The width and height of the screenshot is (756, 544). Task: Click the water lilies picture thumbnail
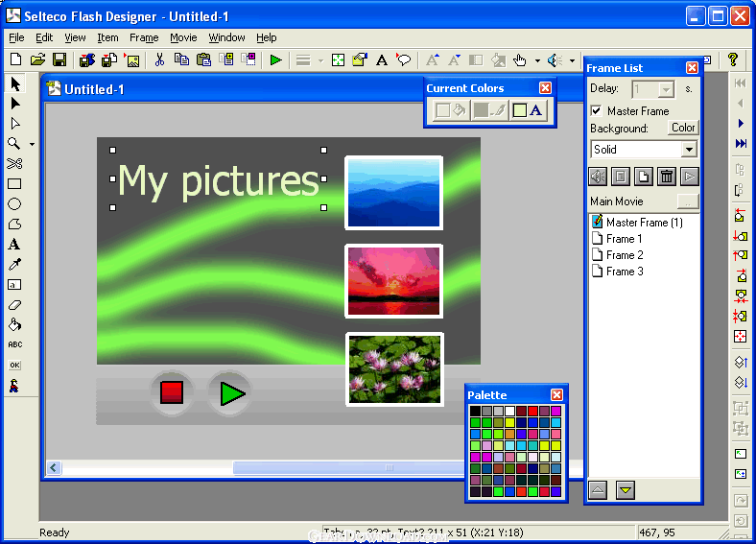(x=394, y=369)
